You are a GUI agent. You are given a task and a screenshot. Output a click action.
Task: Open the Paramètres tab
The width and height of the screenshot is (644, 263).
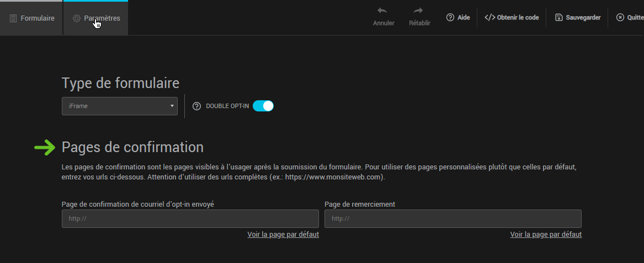tap(97, 18)
